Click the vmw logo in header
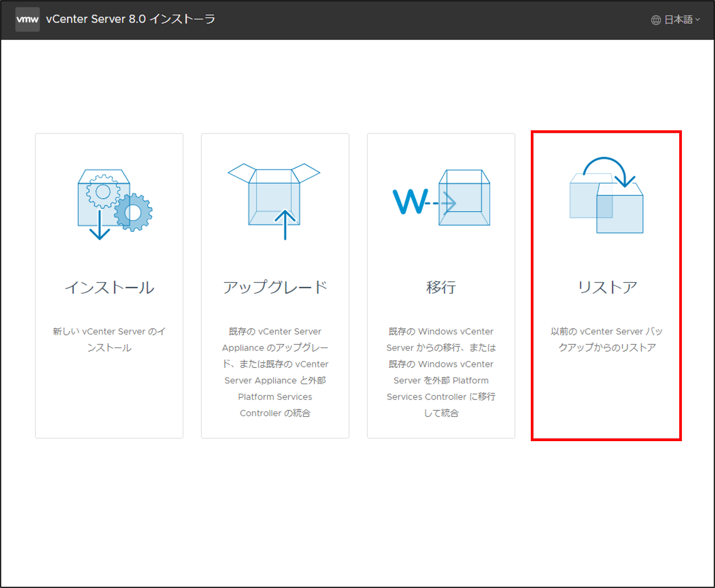Image resolution: width=715 pixels, height=588 pixels. (27, 20)
